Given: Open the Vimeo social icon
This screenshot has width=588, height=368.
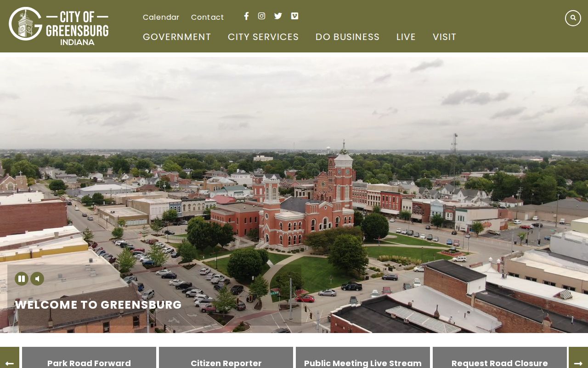Looking at the screenshot, I should point(294,16).
